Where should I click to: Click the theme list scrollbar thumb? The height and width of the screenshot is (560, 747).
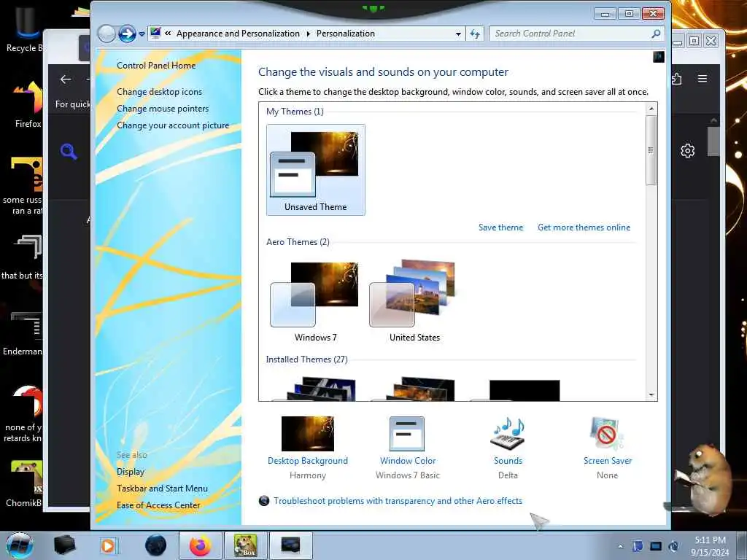click(x=651, y=150)
